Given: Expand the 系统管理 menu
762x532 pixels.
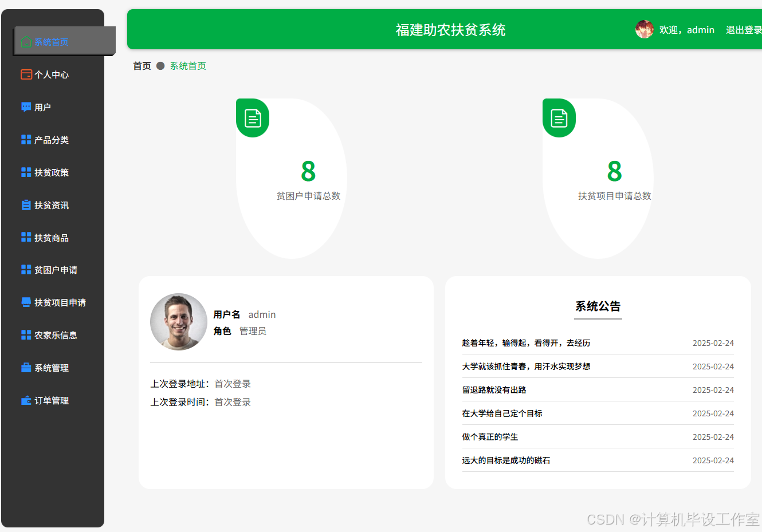Looking at the screenshot, I should [x=53, y=368].
